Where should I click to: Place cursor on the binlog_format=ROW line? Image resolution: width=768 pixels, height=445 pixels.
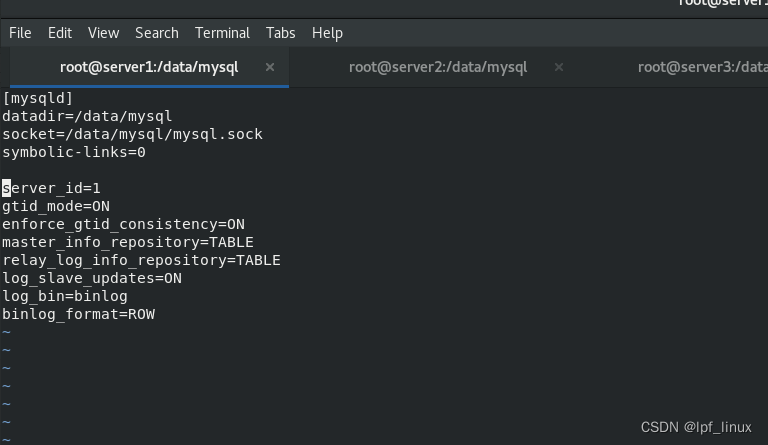click(x=78, y=314)
